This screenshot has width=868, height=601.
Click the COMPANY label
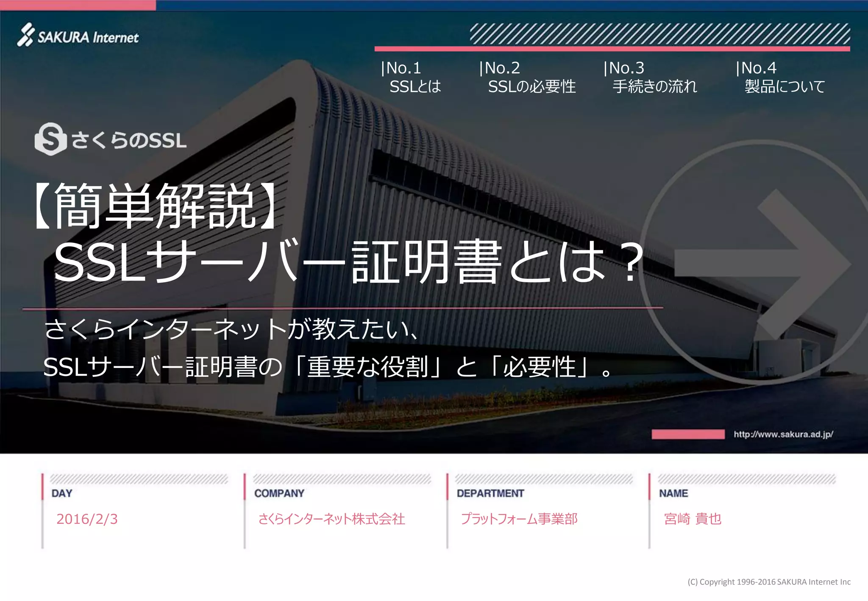point(279,493)
